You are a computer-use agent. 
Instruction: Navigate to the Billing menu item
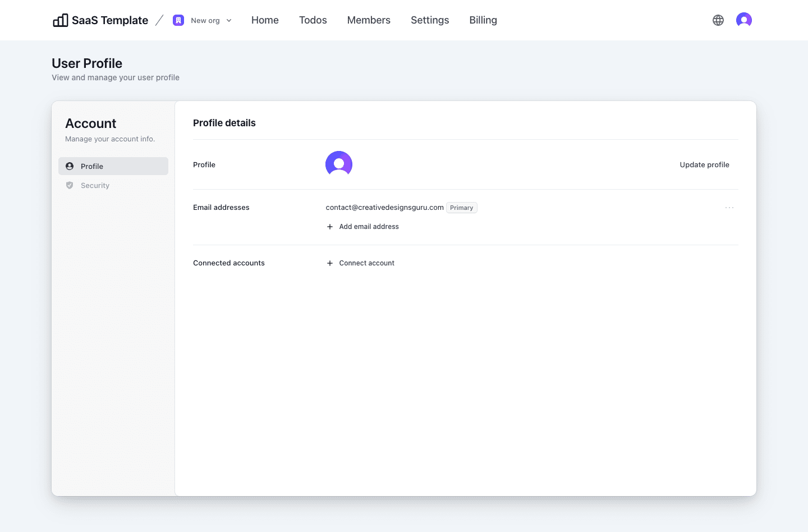[483, 20]
